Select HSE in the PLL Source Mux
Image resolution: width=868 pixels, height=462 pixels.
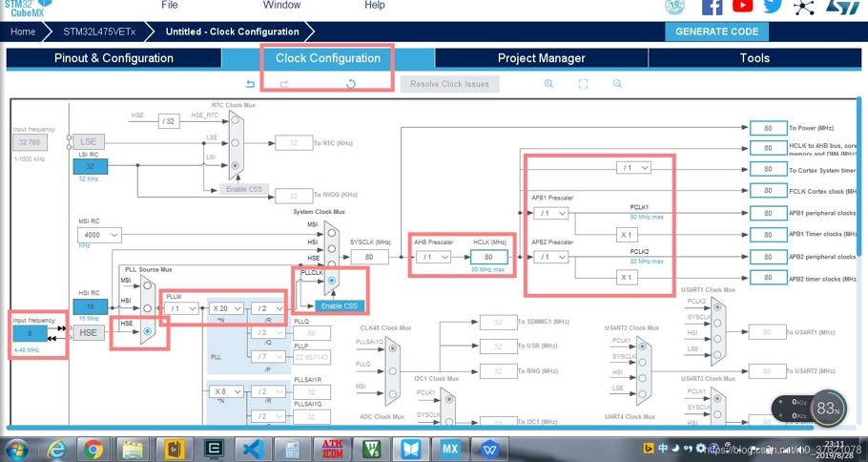pos(147,331)
